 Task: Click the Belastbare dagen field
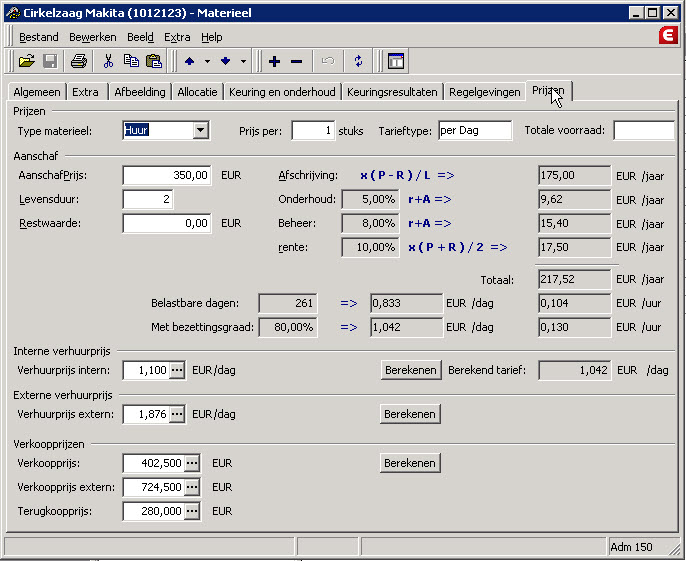(x=288, y=303)
